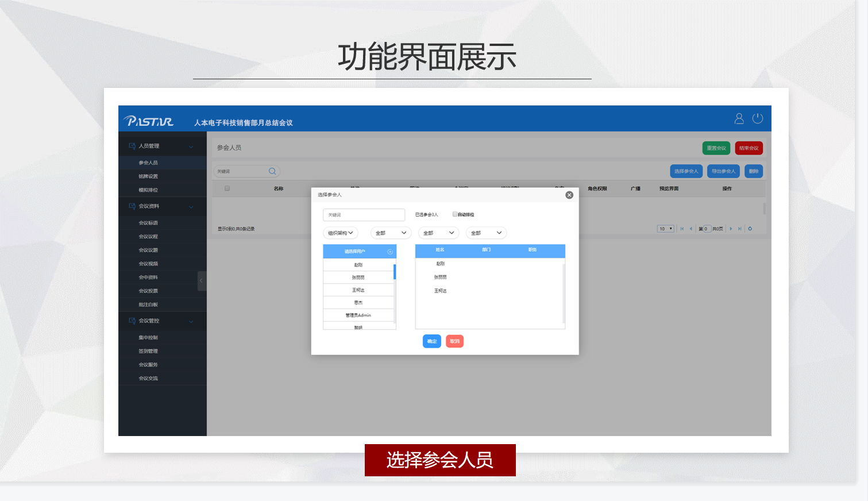Cancel the dialog with 取消 button
The width and height of the screenshot is (868, 501).
tap(454, 341)
